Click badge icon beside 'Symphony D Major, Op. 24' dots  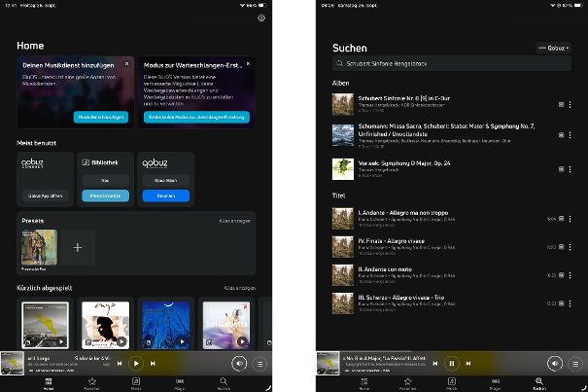tap(561, 169)
